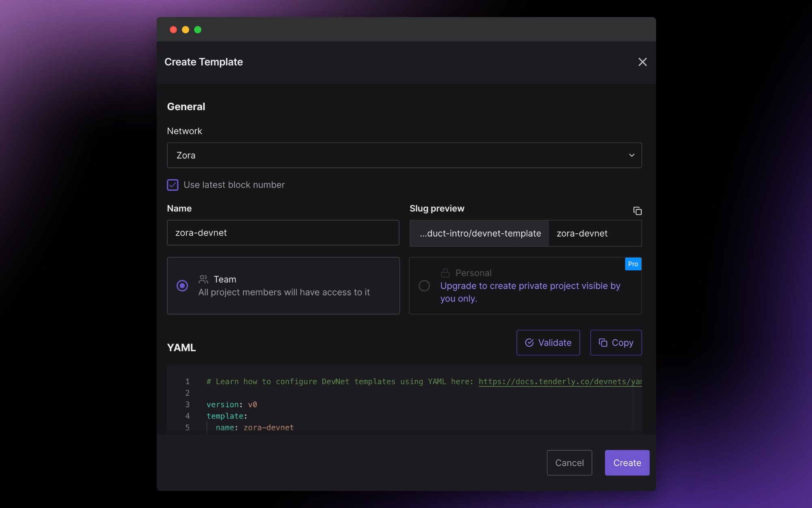
Task: Click the Cancel button
Action: point(569,462)
